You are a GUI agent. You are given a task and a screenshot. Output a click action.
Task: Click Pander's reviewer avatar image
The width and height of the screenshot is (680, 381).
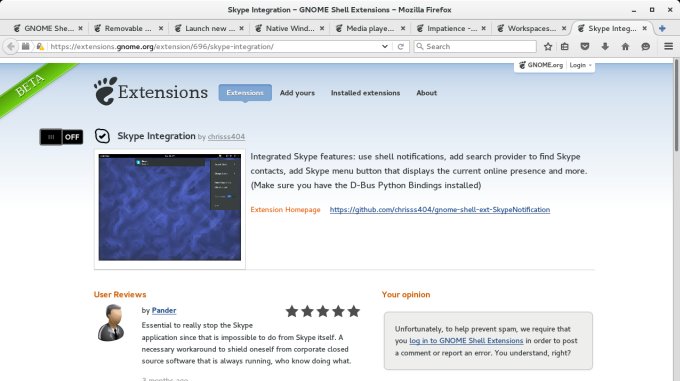tap(111, 322)
